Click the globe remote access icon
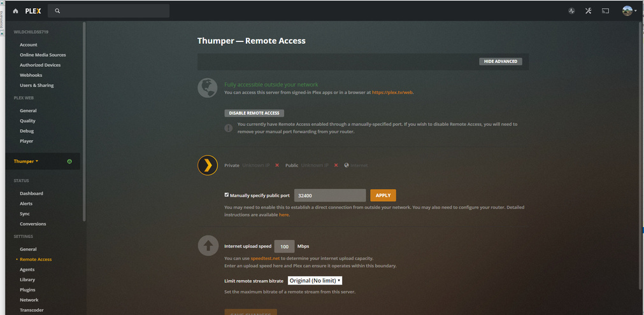Image resolution: width=644 pixels, height=315 pixels. [208, 88]
